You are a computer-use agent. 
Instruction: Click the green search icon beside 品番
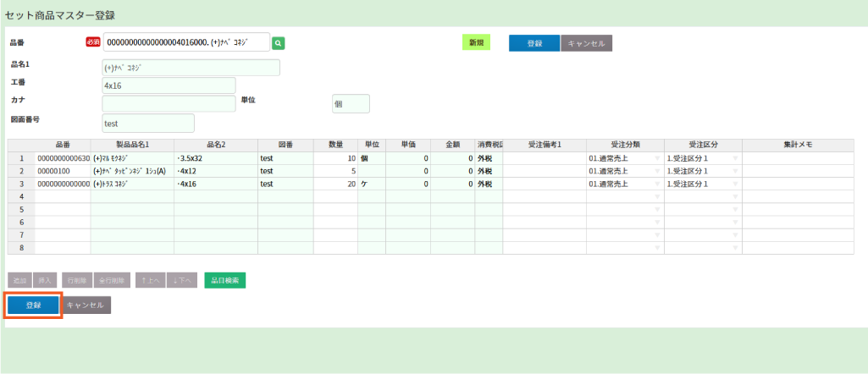point(279,42)
